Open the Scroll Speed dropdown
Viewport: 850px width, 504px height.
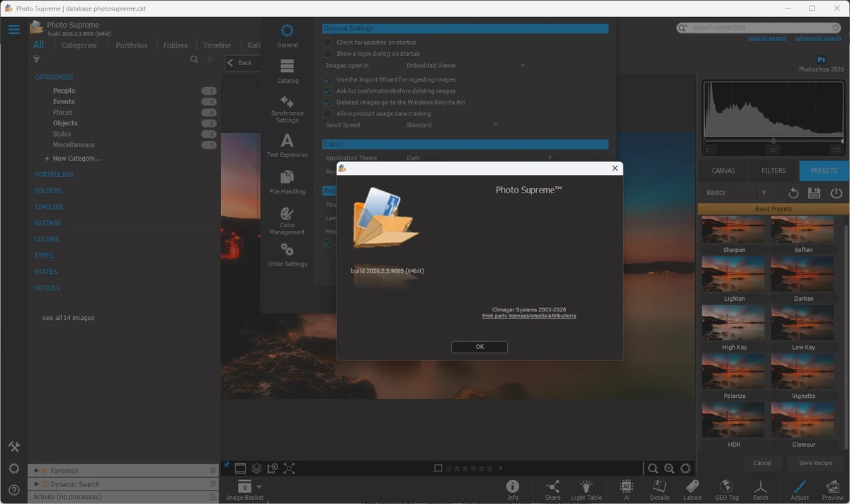(451, 125)
